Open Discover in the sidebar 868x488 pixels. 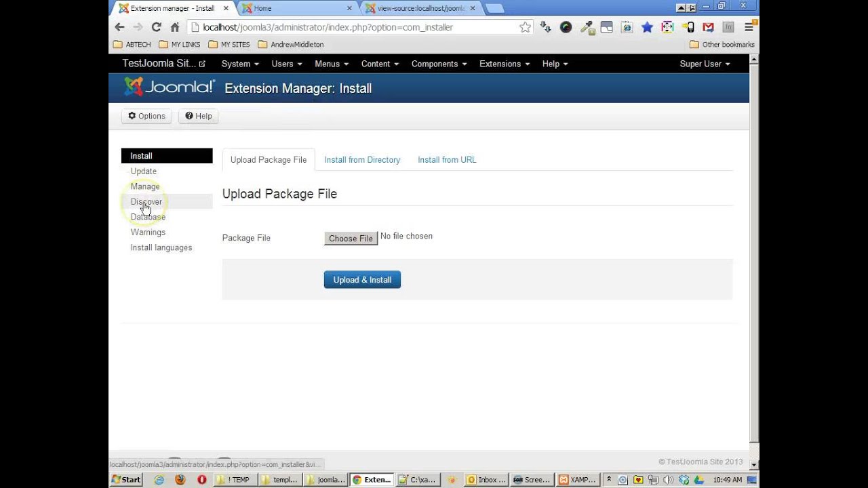[x=167, y=202]
